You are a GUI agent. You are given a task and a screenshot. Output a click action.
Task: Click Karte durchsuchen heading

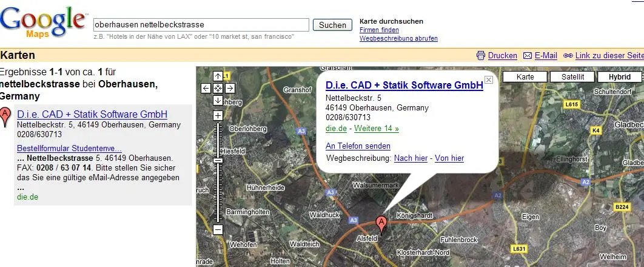[391, 21]
